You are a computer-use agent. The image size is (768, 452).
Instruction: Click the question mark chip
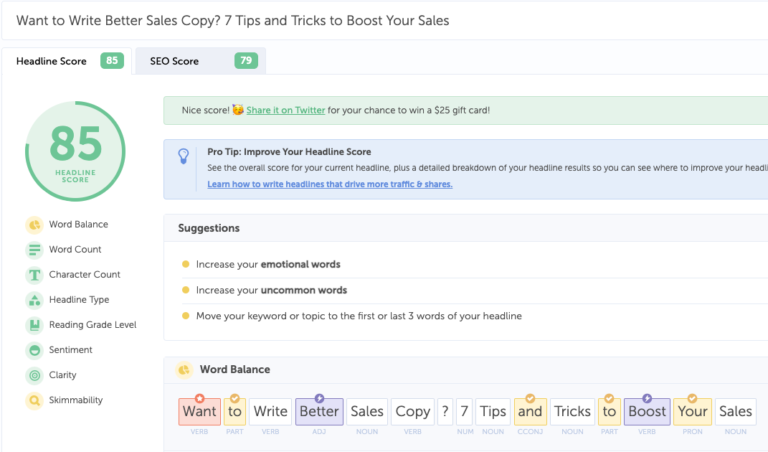[x=445, y=411]
